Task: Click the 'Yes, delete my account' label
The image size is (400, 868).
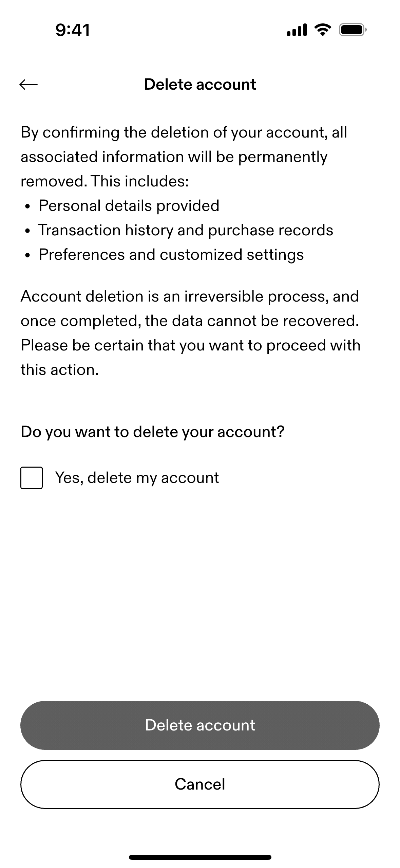Action: coord(137,478)
